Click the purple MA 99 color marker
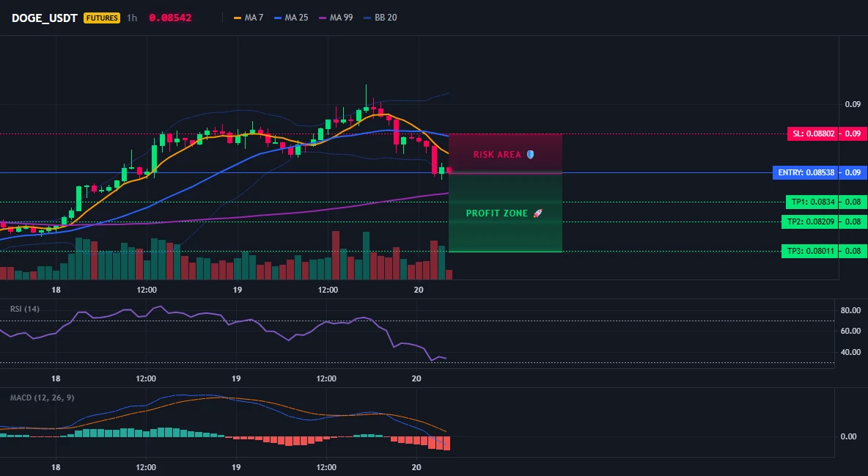Screen dimensions: 868x476 click(x=323, y=18)
